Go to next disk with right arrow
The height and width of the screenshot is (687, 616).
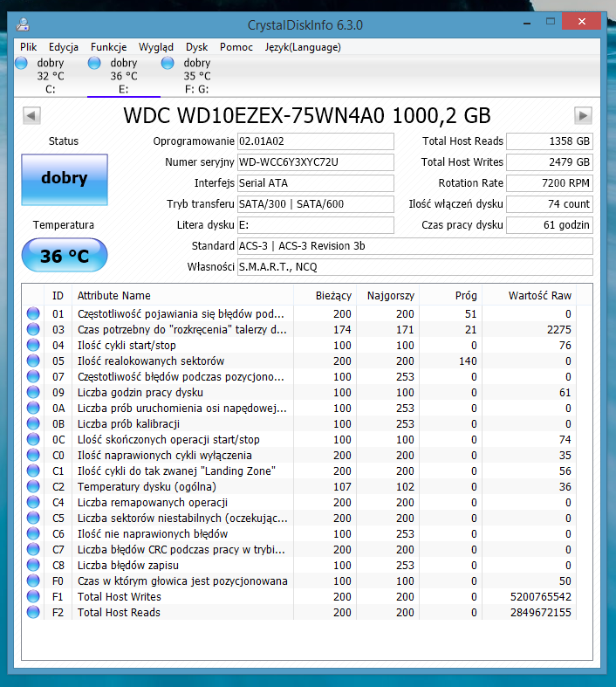tap(583, 116)
